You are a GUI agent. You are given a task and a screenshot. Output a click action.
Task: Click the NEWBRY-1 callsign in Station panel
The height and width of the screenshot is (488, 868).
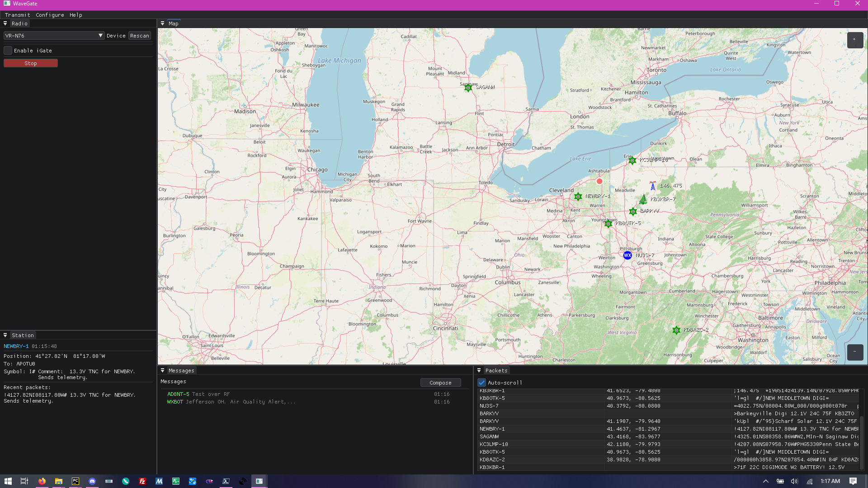(x=16, y=347)
